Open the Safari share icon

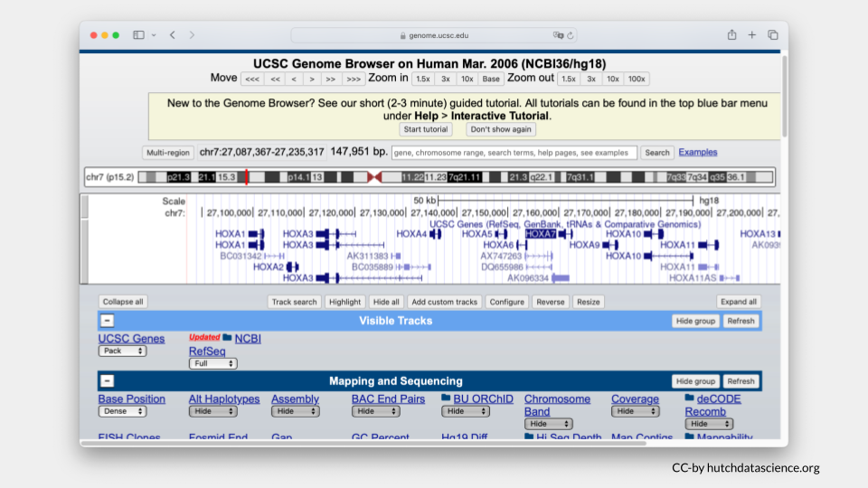[x=731, y=35]
